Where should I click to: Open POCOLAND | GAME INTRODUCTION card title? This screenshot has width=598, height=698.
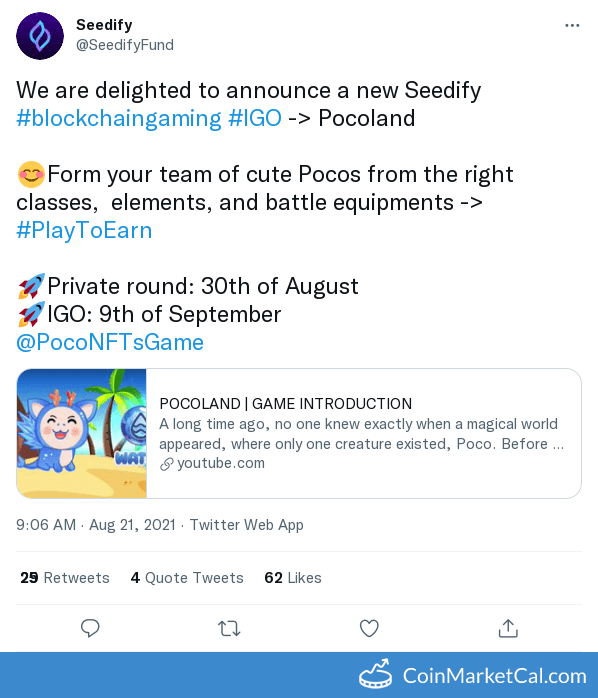tap(285, 404)
